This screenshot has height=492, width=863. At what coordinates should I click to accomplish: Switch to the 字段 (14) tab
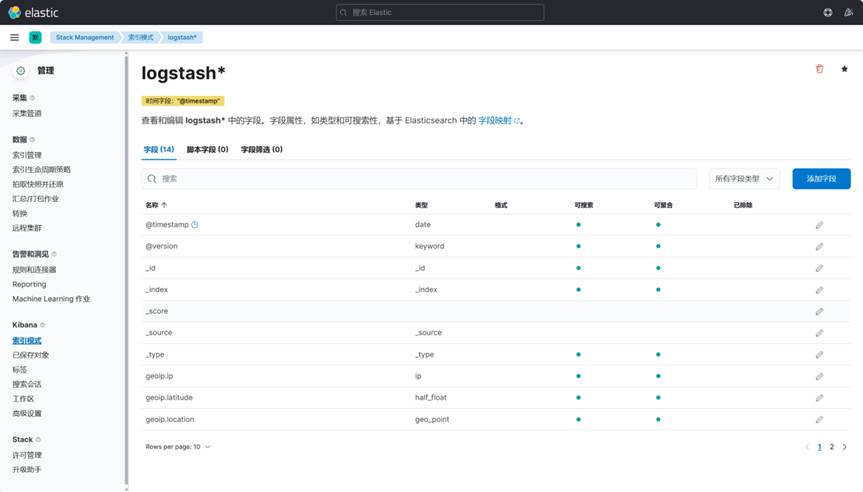[x=159, y=150]
